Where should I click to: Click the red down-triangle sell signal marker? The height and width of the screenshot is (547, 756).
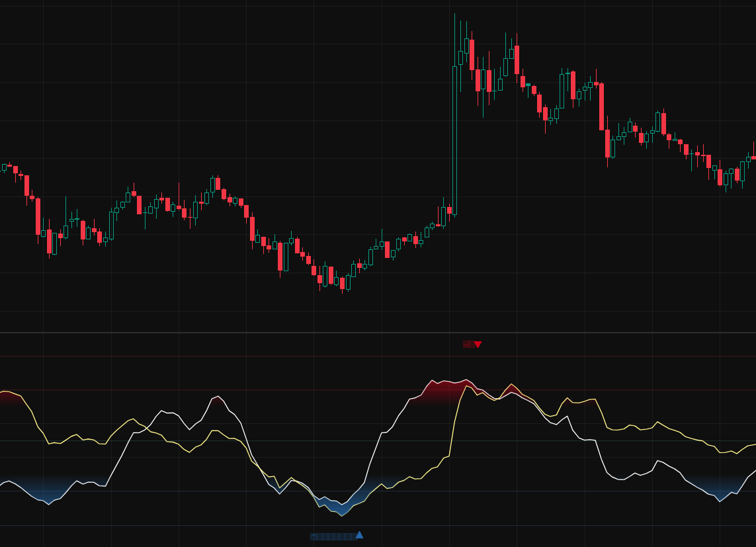tap(478, 344)
